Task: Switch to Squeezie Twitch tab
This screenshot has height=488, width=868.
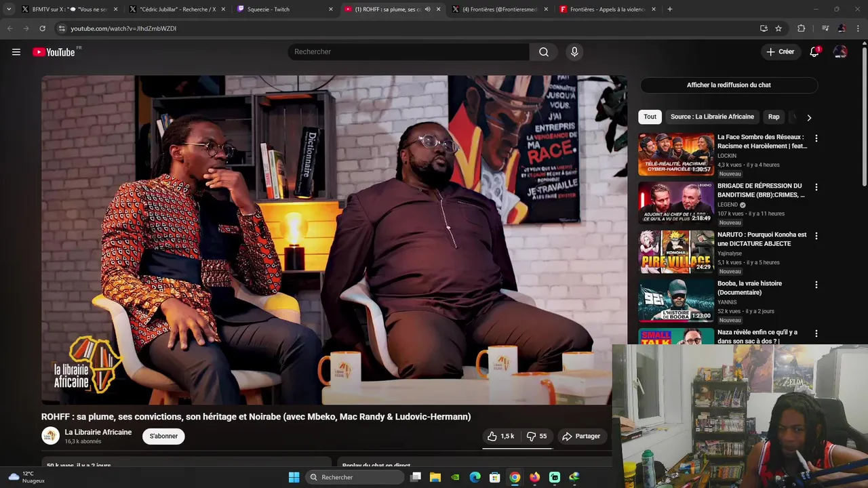Action: (x=285, y=9)
